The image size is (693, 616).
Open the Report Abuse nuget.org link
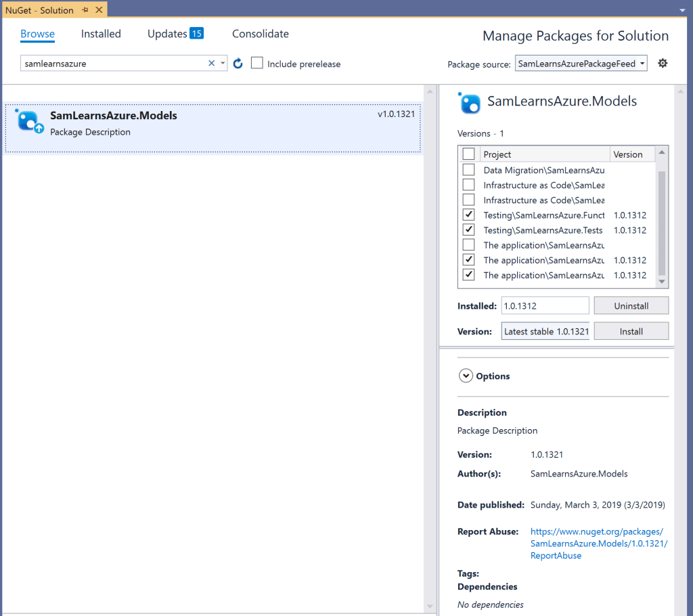point(598,544)
